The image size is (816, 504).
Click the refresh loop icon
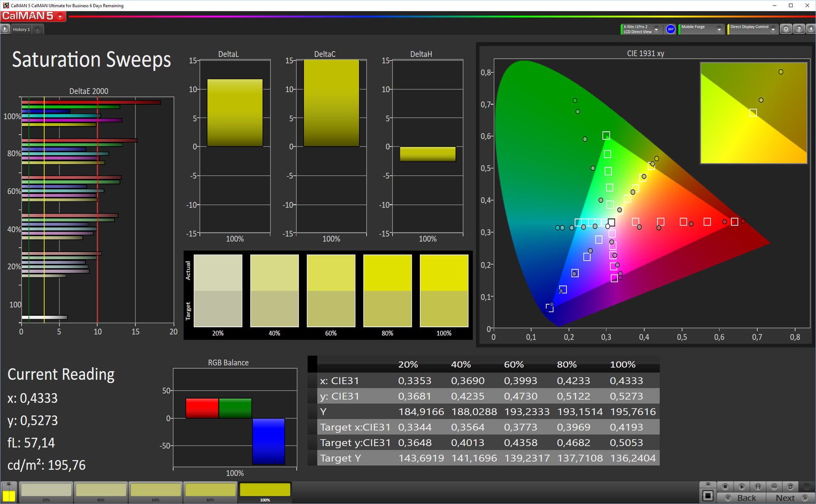[x=790, y=486]
